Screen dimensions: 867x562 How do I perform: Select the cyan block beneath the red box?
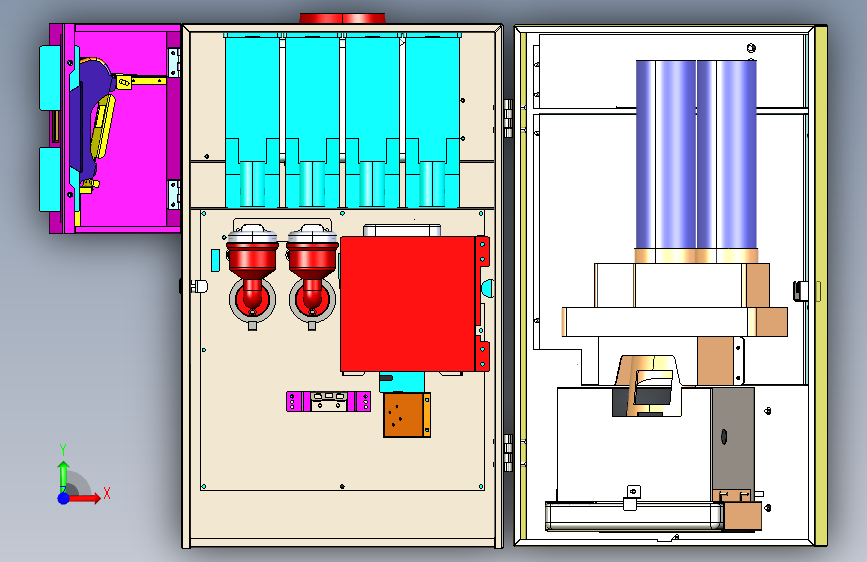click(x=402, y=382)
